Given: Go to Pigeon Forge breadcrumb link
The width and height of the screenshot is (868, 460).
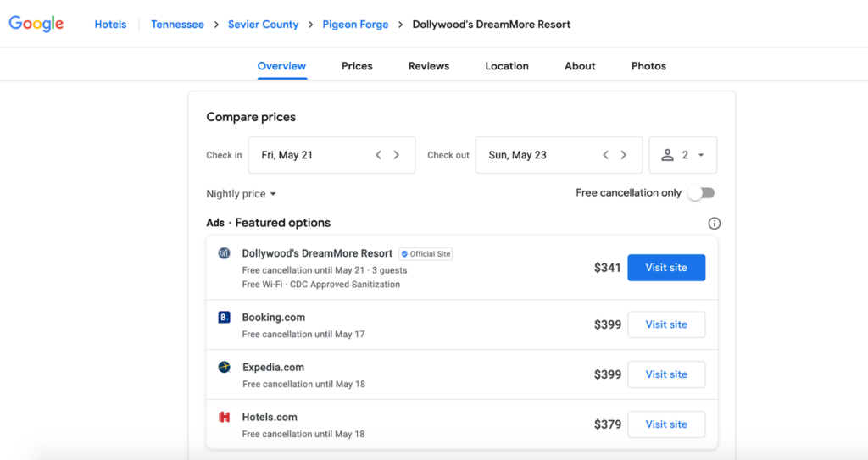Looking at the screenshot, I should [355, 25].
